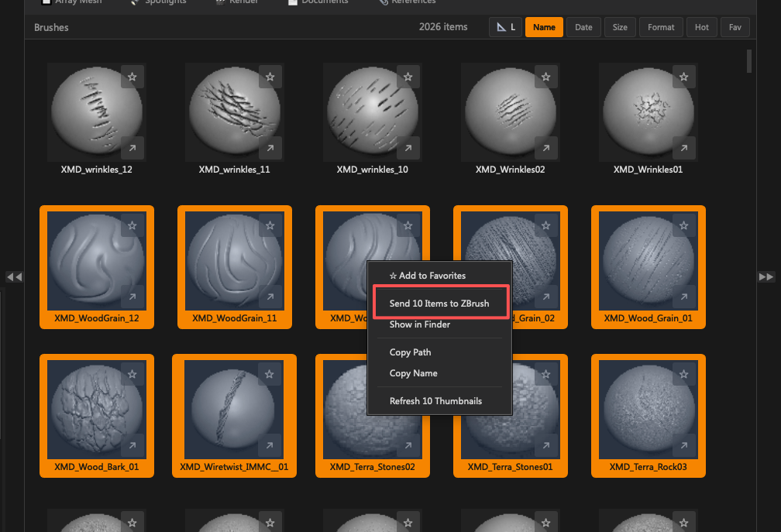Click the ascending sort order L icon
The image size is (781, 532).
tap(505, 27)
